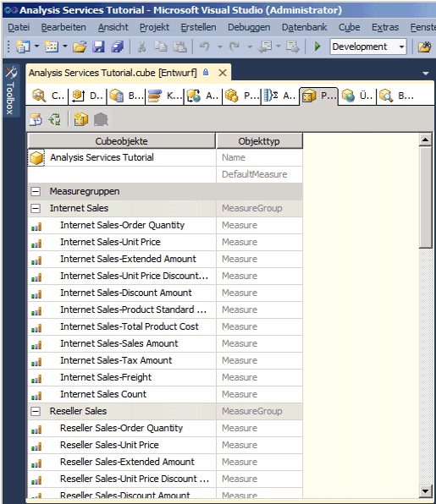Screen dimensions: 436x504
Task: Collapse the Internet Sales measure group
Action: click(36, 208)
